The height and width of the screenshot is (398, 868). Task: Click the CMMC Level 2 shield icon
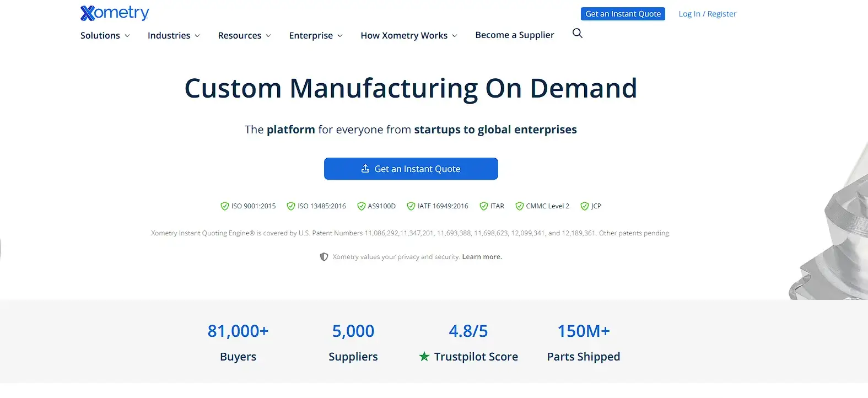519,206
